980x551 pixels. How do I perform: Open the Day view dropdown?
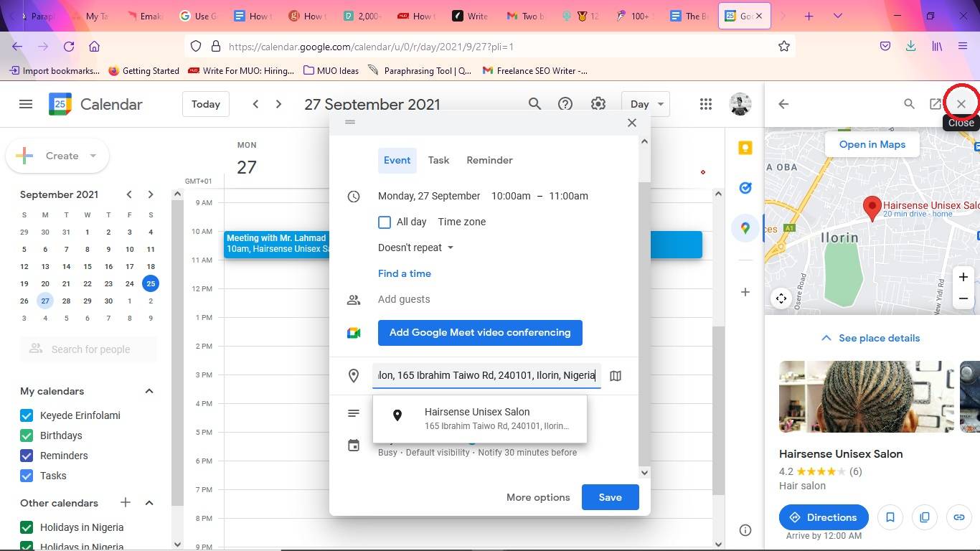(x=646, y=104)
